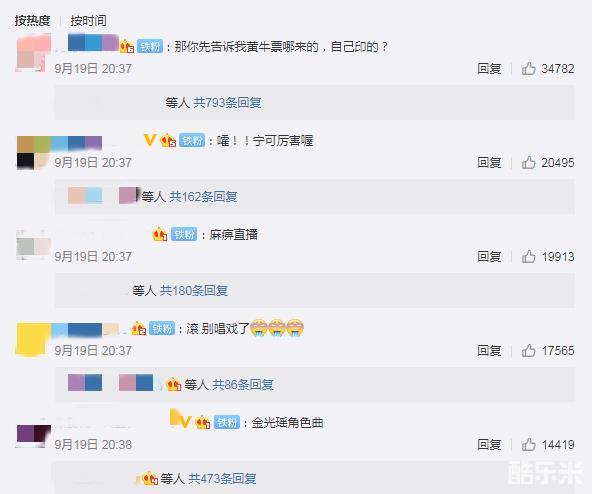Click the orange V verified badge beside 嚯！！宁可厉害喔
This screenshot has height=494, width=592.
(x=150, y=140)
